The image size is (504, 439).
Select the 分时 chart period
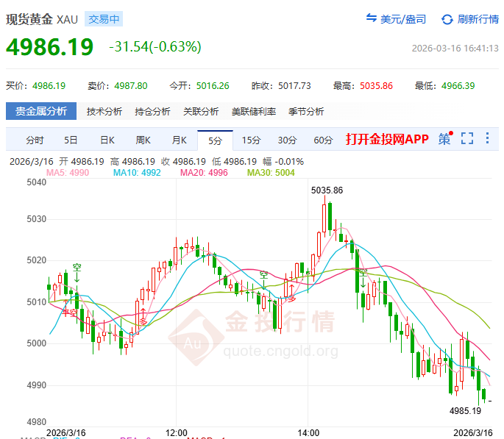(35, 140)
